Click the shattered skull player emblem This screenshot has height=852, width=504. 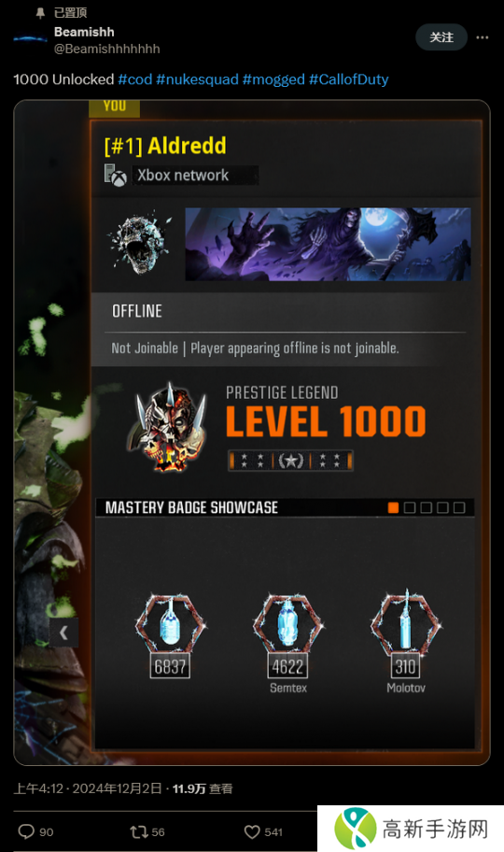[140, 244]
